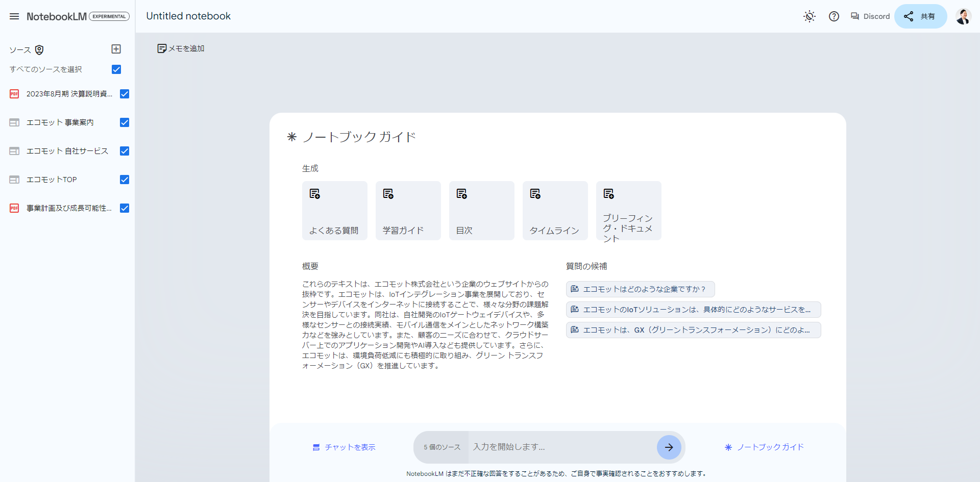Select question about エコモットのIoTソリューション
The image size is (980, 482).
click(x=693, y=310)
